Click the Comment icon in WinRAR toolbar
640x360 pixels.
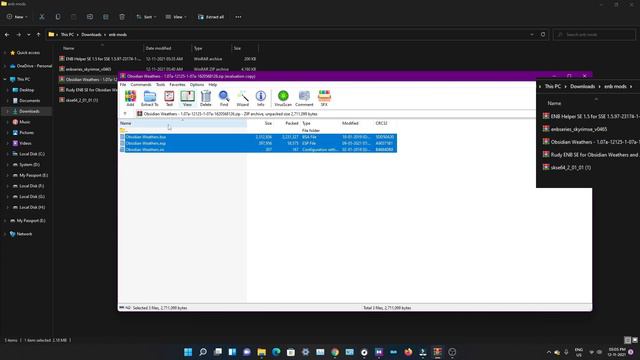[304, 98]
